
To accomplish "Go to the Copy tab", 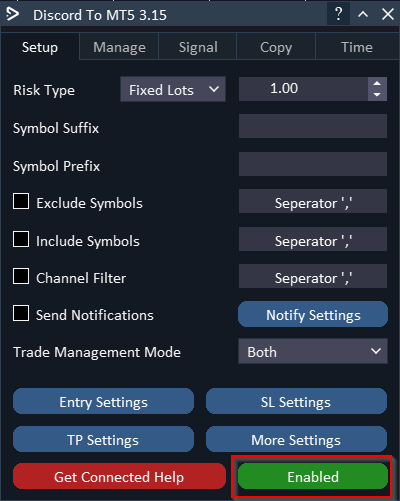I will click(276, 47).
